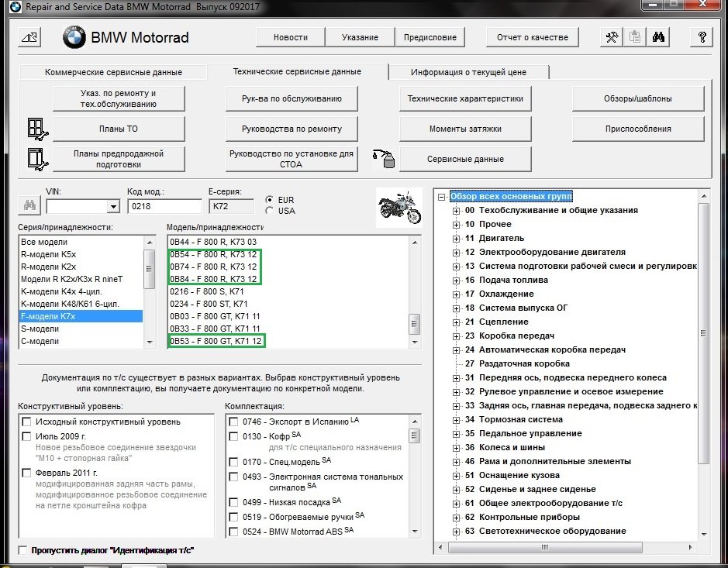Click the binoculars icon beside VIN field

pos(29,206)
